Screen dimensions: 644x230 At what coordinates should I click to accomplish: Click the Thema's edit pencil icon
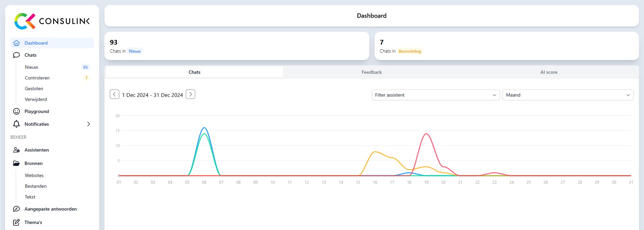pos(16,222)
